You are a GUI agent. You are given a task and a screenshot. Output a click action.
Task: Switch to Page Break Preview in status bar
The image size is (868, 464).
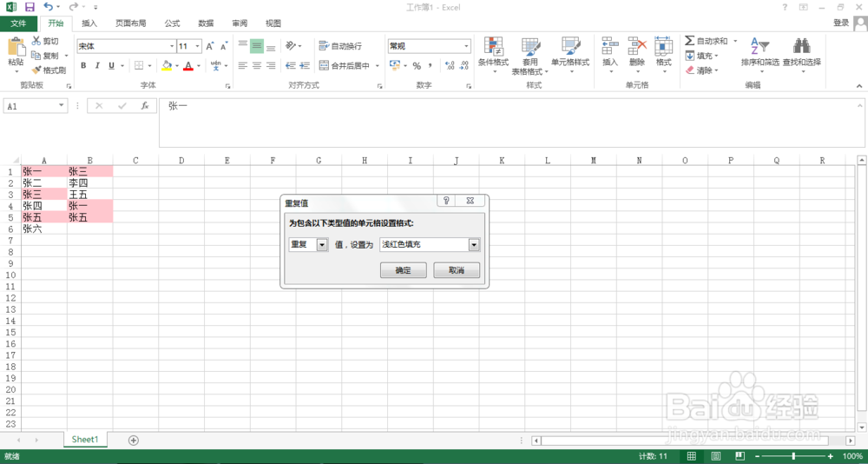point(740,455)
